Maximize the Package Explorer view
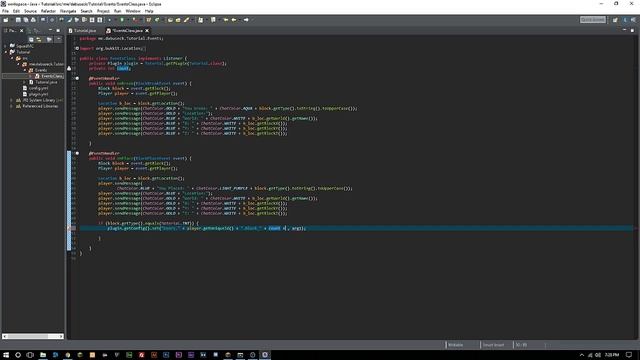640x360 pixels. (58, 30)
